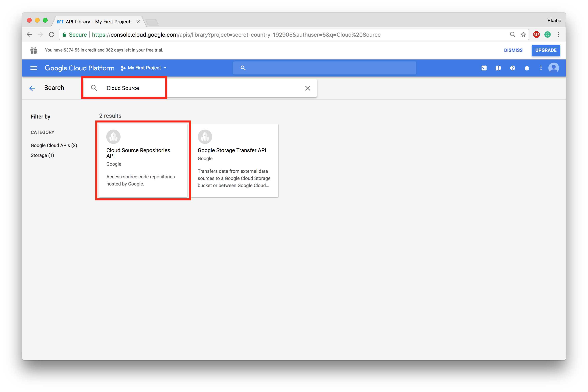Click the main search bar icon

coord(244,68)
